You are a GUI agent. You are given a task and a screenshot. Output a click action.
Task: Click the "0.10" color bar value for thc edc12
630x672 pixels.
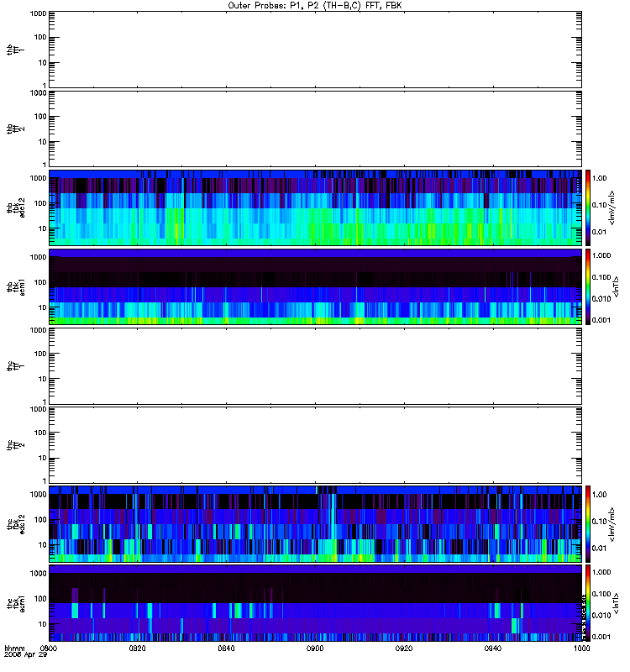[600, 521]
